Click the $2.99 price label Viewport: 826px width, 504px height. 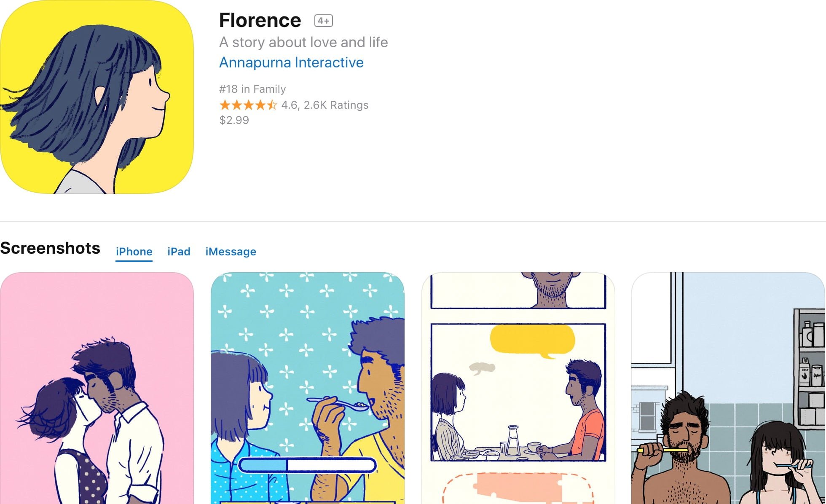[234, 120]
